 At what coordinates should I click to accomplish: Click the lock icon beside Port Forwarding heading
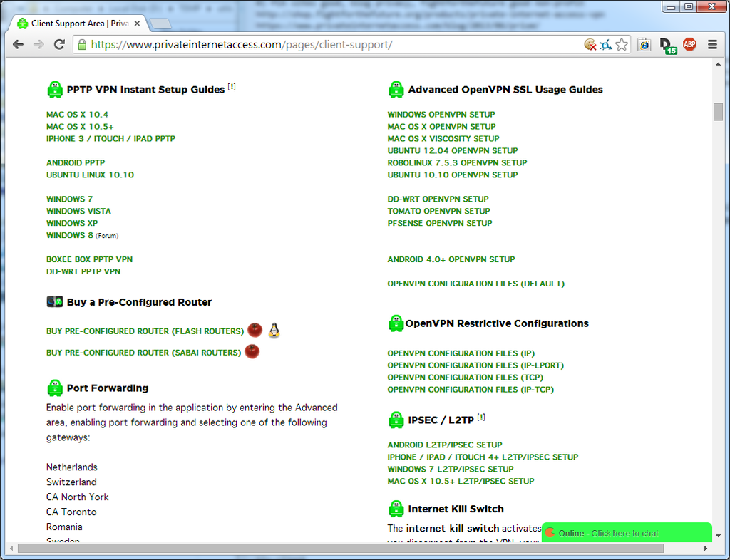click(55, 388)
